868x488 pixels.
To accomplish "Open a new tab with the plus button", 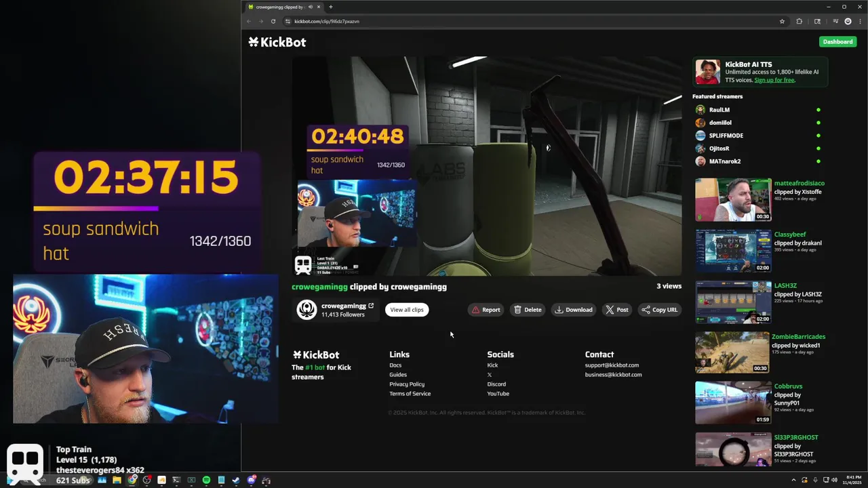I will [x=331, y=7].
